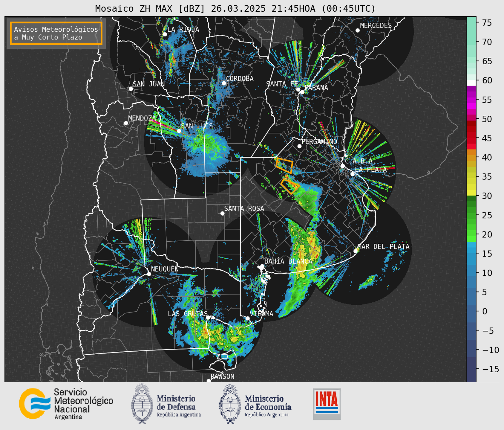Click the Ministerio de Economía emblem

pos(229,404)
